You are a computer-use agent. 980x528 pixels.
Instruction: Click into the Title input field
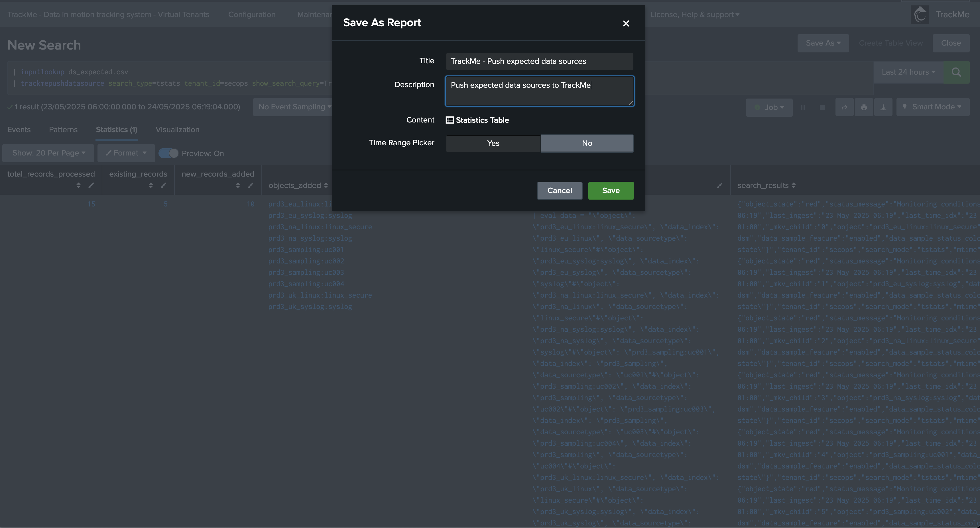(x=539, y=62)
